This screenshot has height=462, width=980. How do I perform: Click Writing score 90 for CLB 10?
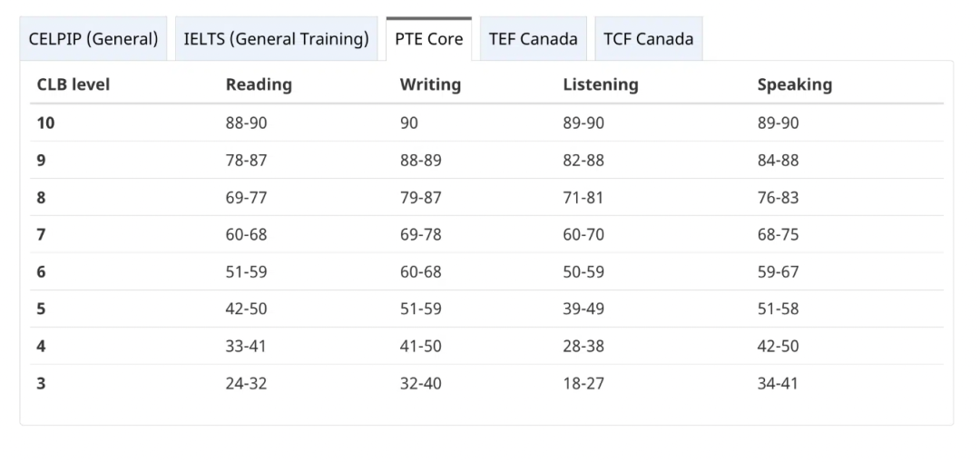tap(409, 123)
